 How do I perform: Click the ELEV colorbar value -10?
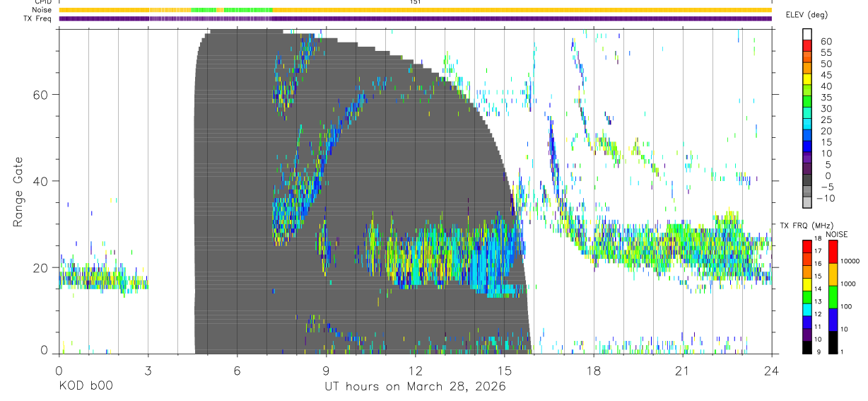click(824, 198)
